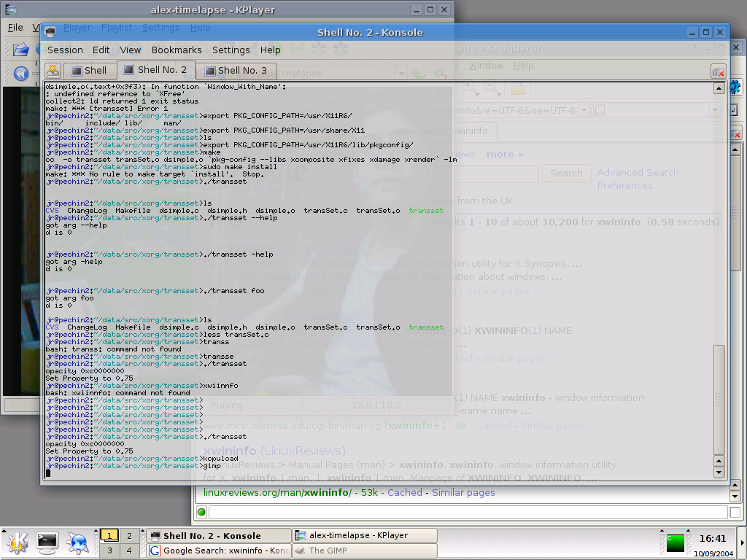Open the Settings menu in Konsole
The image size is (747, 560).
(x=231, y=50)
